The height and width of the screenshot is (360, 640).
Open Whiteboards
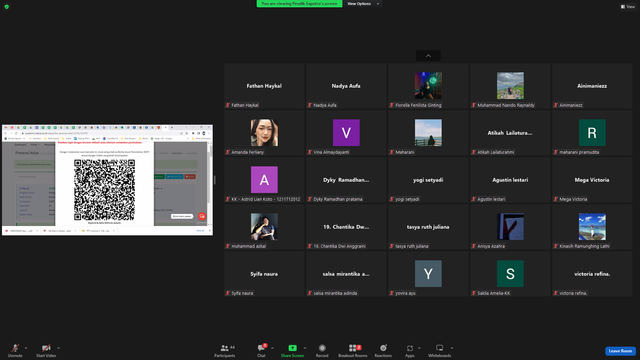click(x=440, y=350)
